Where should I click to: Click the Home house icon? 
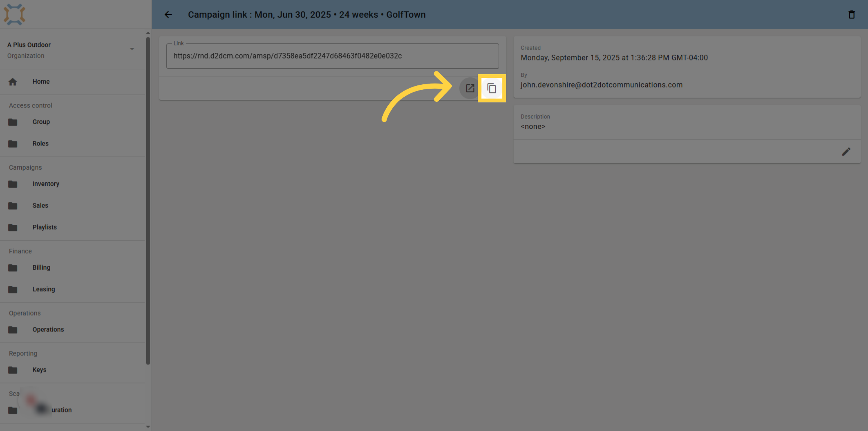click(13, 82)
